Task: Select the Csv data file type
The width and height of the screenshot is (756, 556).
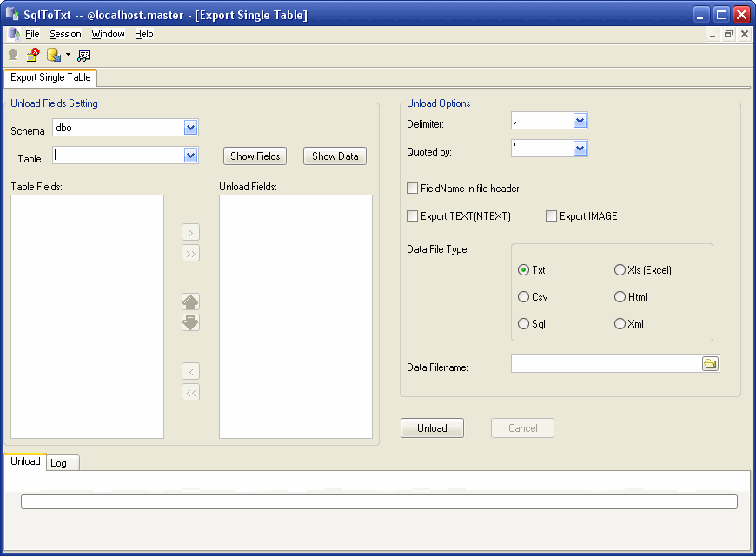Action: tap(523, 297)
